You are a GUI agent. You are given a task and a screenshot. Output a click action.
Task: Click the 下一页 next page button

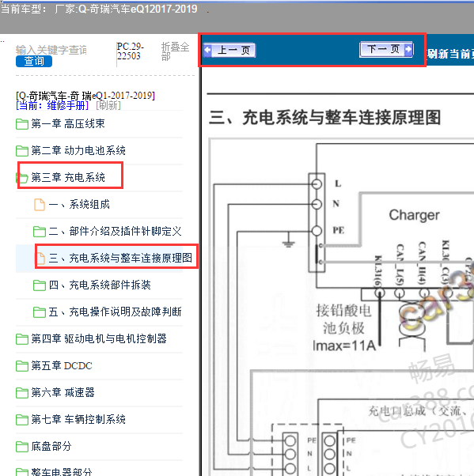[386, 49]
